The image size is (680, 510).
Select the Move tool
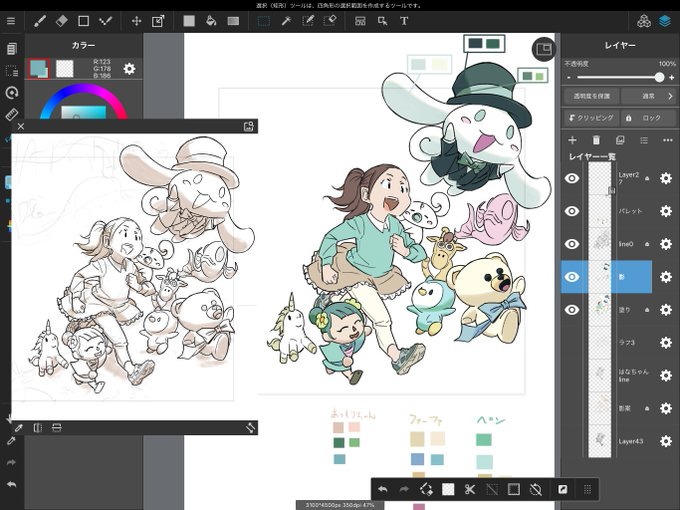pos(137,21)
